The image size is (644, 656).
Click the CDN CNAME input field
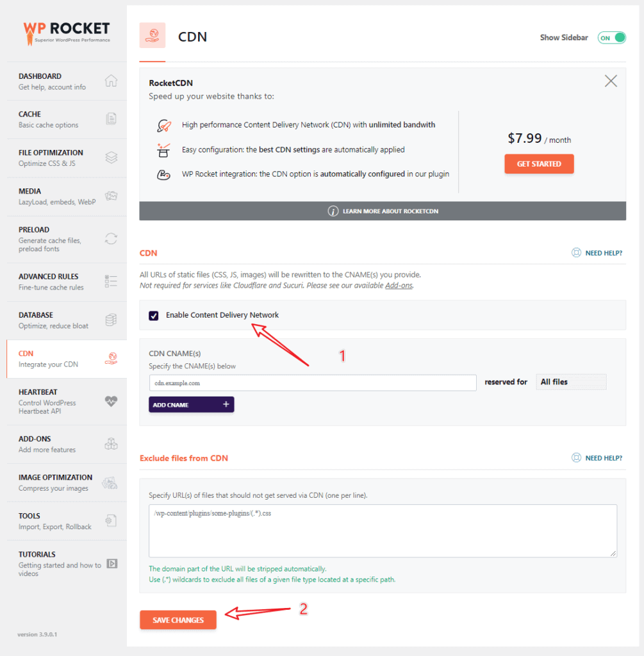pyautogui.click(x=313, y=383)
